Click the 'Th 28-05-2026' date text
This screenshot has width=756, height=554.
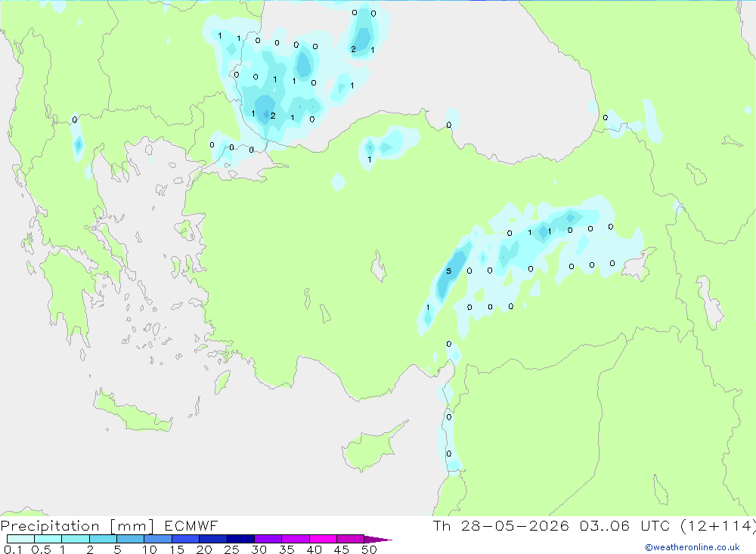pos(501,526)
